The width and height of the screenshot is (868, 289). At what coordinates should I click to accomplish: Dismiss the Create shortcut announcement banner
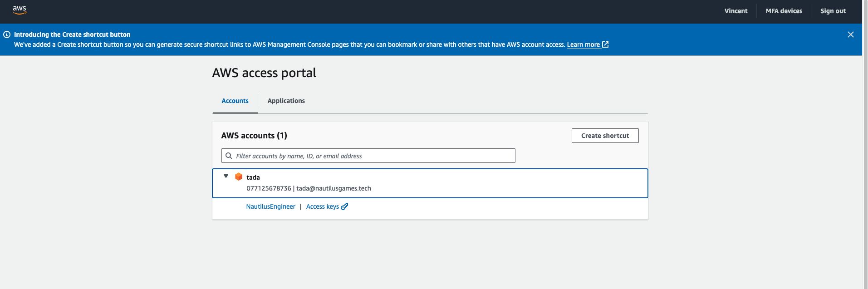pyautogui.click(x=850, y=34)
